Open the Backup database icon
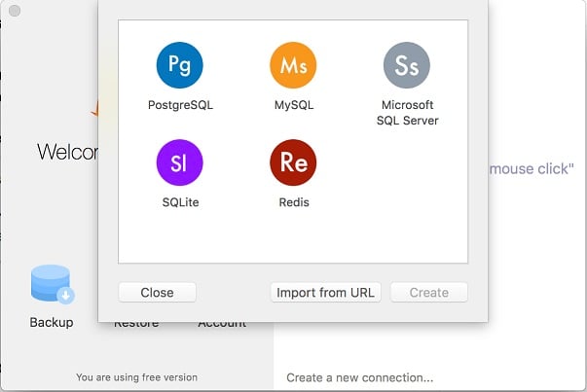The height and width of the screenshot is (392, 587). [x=53, y=284]
